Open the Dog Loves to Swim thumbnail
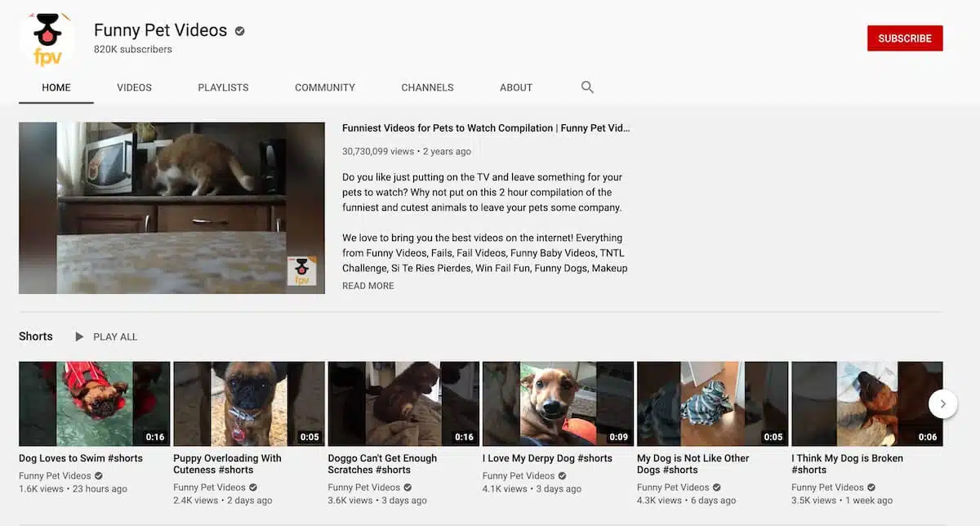Screen dimensions: 980x526 [x=95, y=403]
